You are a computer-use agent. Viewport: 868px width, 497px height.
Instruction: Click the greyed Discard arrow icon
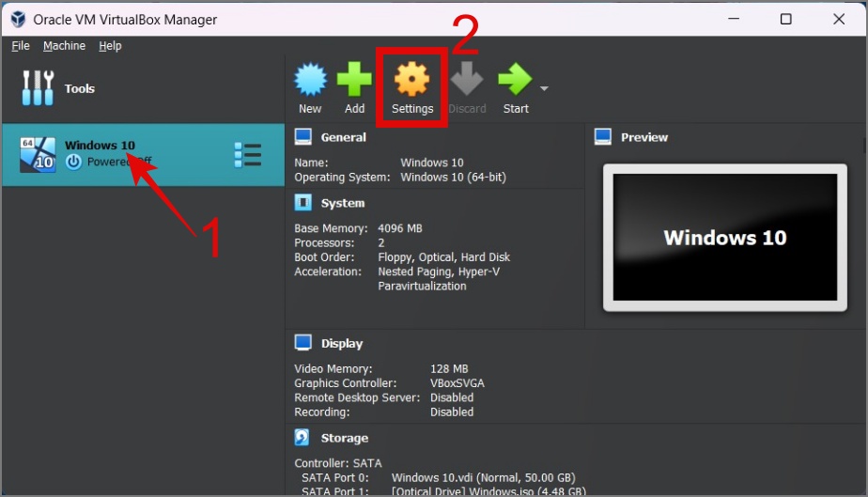click(x=467, y=78)
